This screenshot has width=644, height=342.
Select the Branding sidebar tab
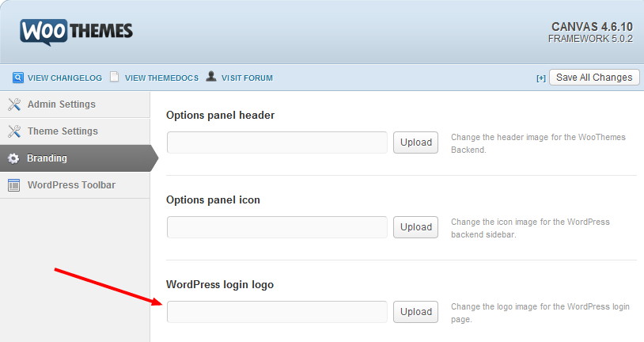[x=47, y=158]
